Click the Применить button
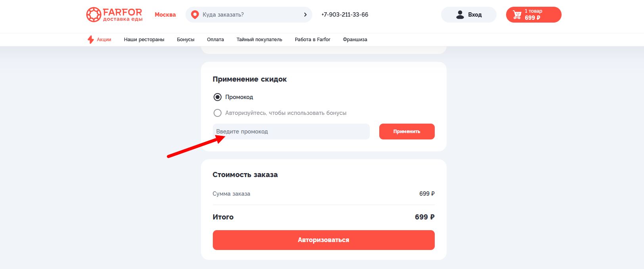644x269 pixels. point(407,131)
